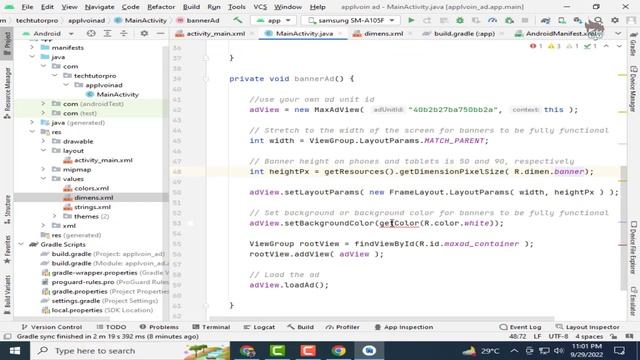Open the VCS menu

tap(260, 7)
